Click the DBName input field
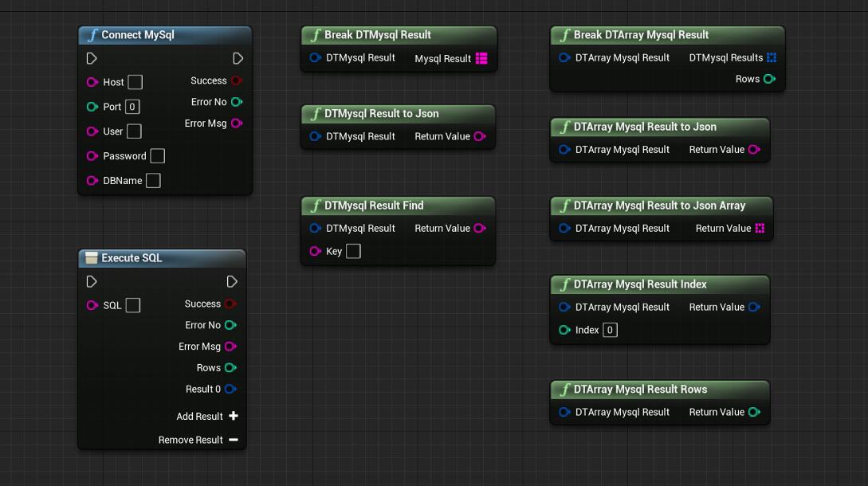Screen dimensions: 868x486 click(153, 181)
